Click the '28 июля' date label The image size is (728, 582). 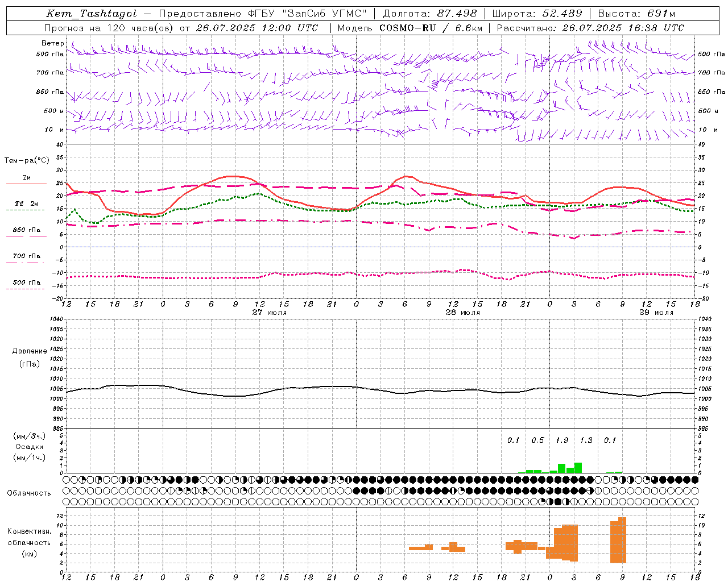point(463,313)
